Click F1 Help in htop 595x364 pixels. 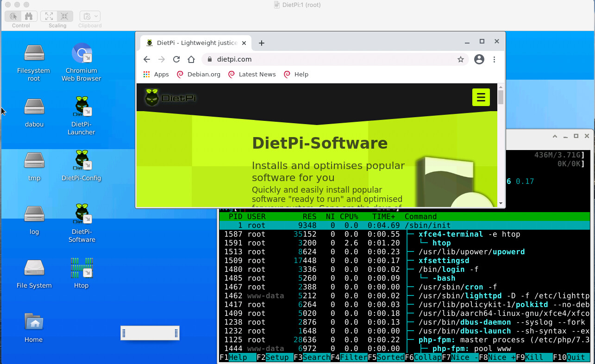pyautogui.click(x=238, y=358)
